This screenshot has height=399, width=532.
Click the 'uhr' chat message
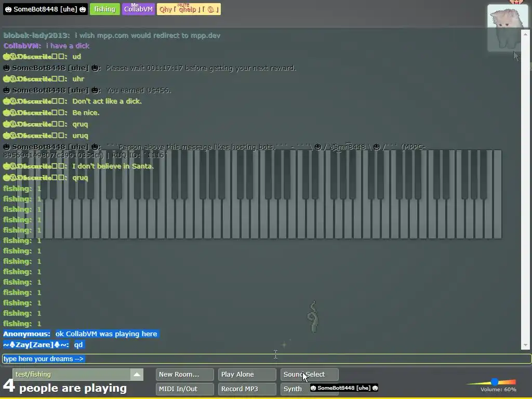pos(78,79)
